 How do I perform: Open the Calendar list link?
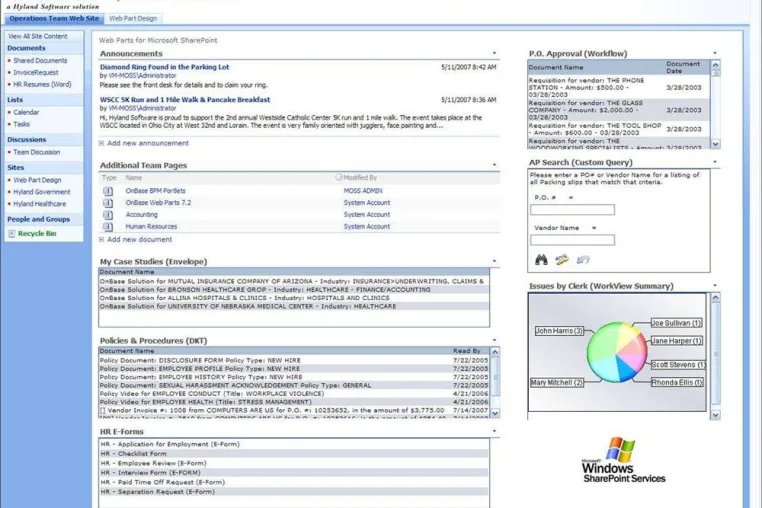tap(26, 112)
